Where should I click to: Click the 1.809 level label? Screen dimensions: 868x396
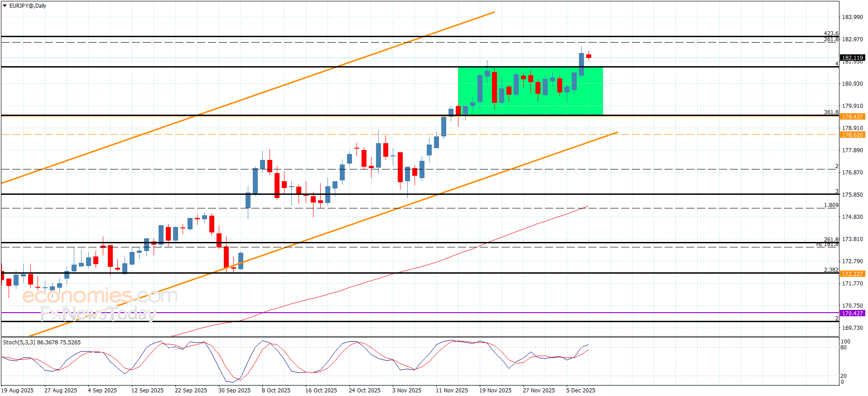click(x=831, y=205)
